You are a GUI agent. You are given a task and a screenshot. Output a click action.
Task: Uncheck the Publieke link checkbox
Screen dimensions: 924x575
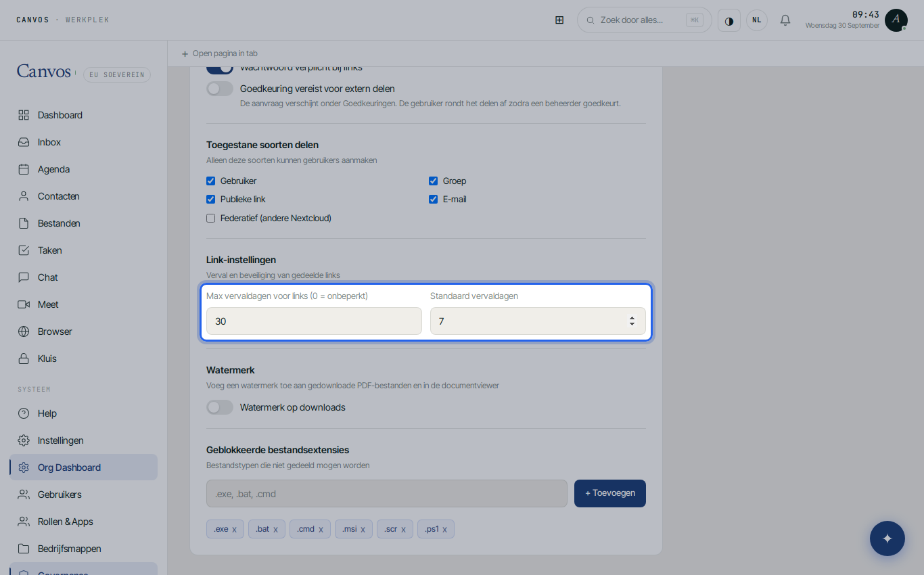pos(210,200)
